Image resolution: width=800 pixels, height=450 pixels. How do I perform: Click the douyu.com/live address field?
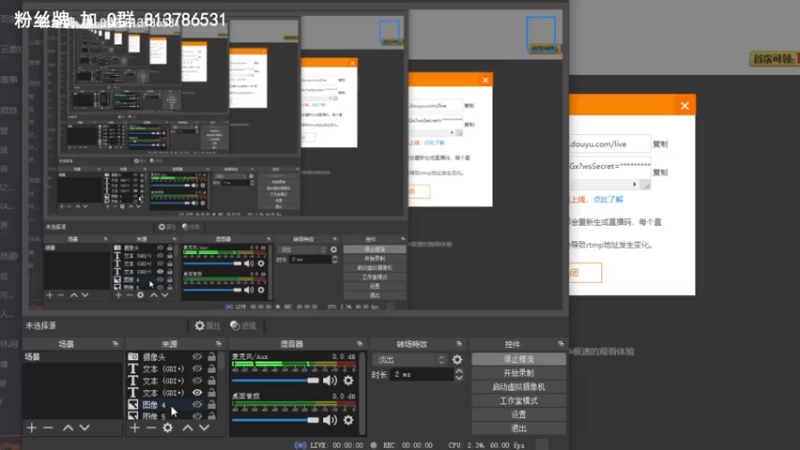[x=610, y=144]
